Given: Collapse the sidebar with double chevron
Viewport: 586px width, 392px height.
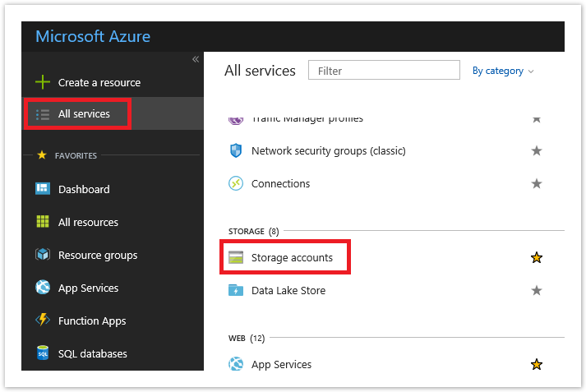Looking at the screenshot, I should pos(196,59).
